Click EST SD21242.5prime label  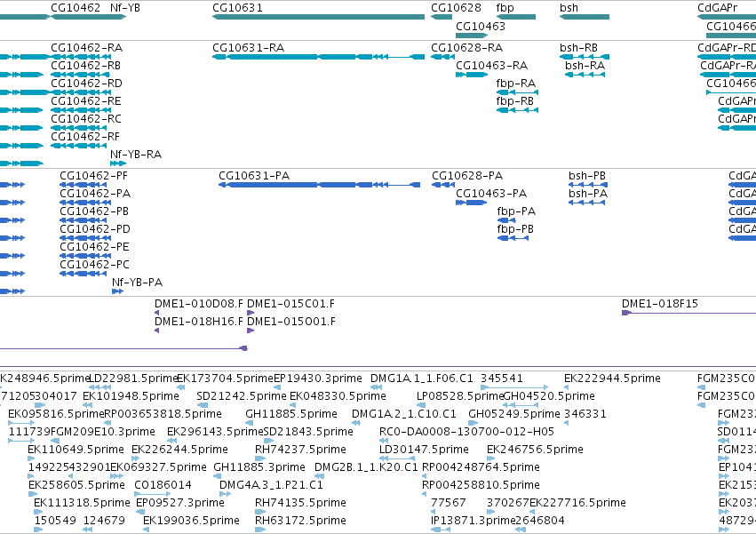coord(241,396)
